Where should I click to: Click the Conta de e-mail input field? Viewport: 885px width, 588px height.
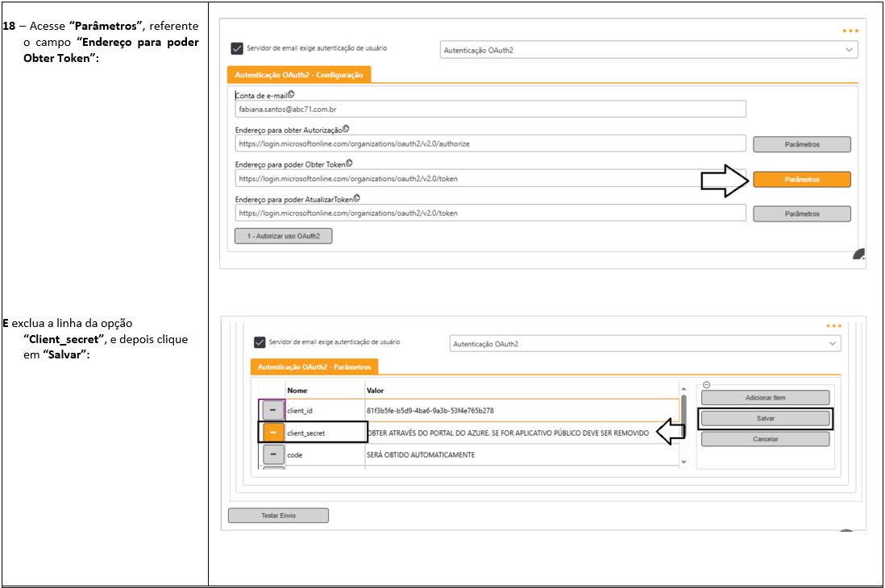pyautogui.click(x=490, y=109)
